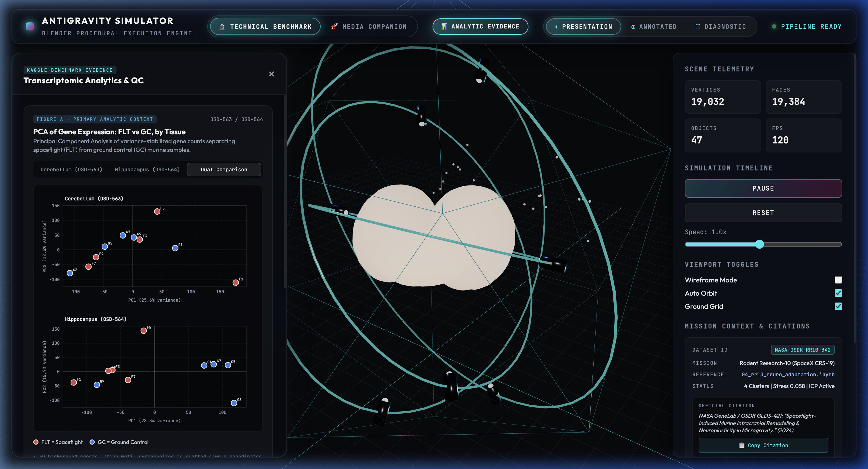Close the Transcriptomic Analytics & QC panel

pyautogui.click(x=272, y=74)
